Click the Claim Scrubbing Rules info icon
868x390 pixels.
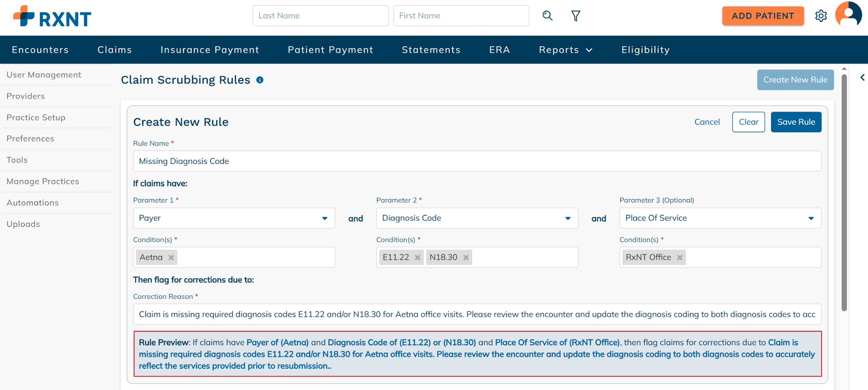click(260, 80)
